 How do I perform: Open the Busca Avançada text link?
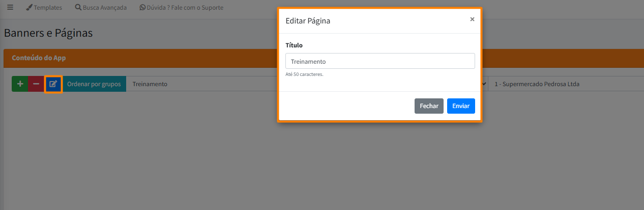pos(105,8)
